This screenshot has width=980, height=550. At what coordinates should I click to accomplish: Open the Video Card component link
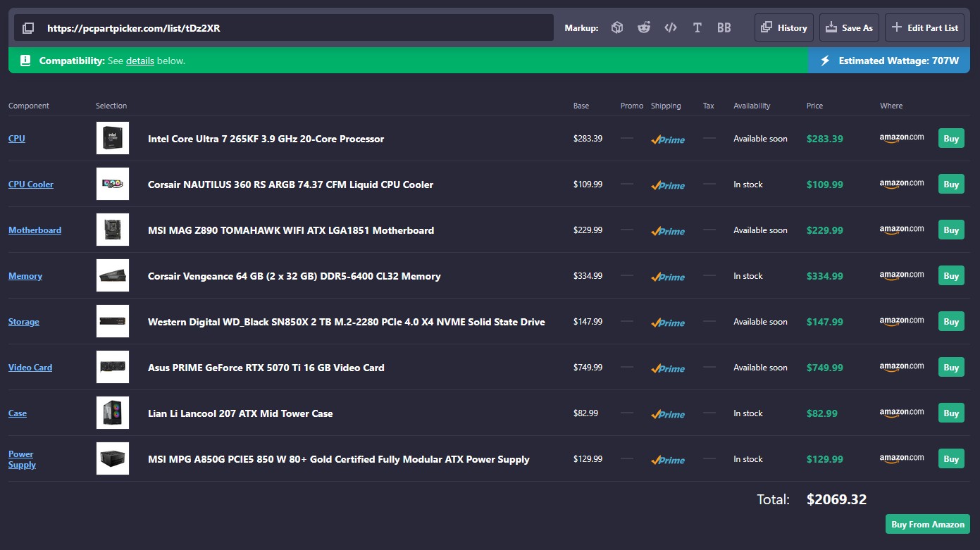click(x=30, y=368)
